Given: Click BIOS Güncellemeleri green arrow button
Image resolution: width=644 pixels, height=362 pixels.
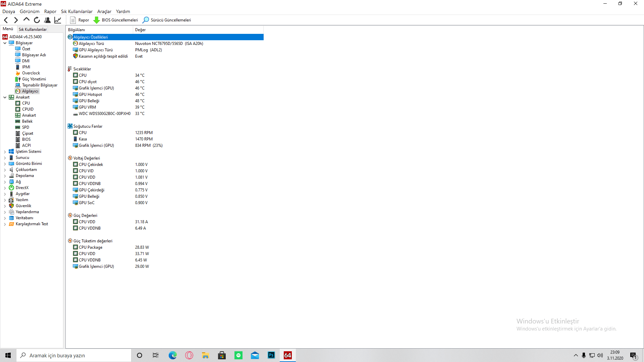Looking at the screenshot, I should pyautogui.click(x=116, y=20).
